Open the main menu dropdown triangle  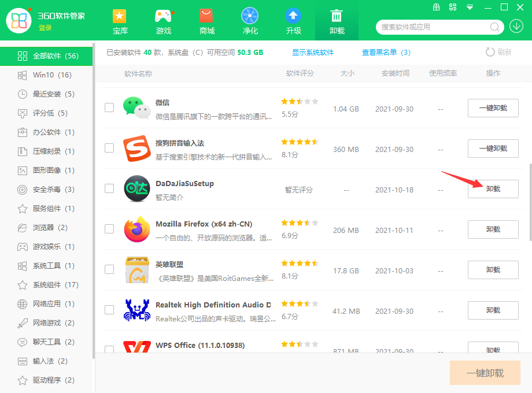click(470, 7)
